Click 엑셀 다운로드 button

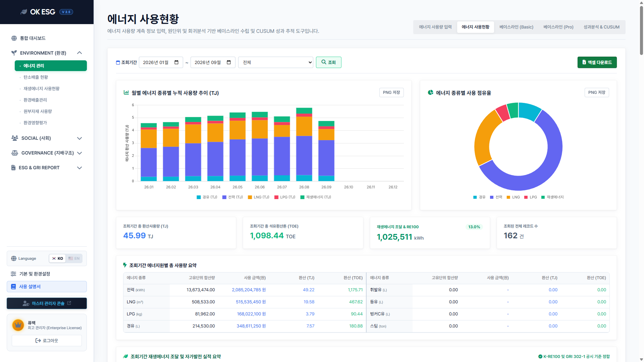point(597,62)
